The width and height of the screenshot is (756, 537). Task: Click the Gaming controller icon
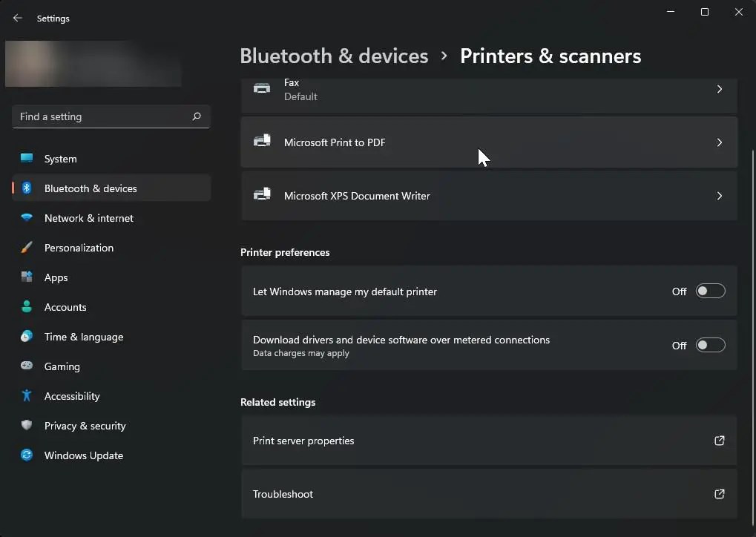coord(27,366)
